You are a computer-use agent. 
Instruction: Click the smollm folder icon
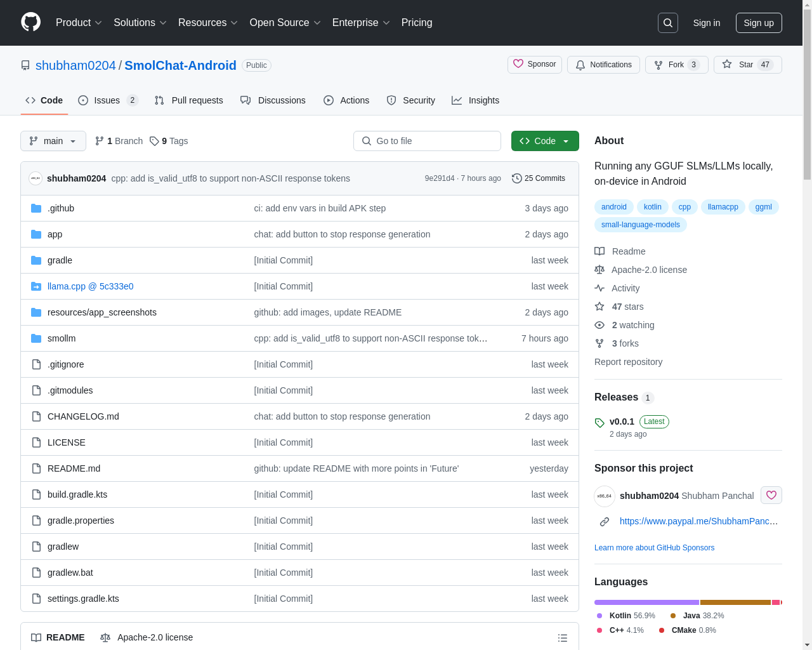[x=36, y=338]
